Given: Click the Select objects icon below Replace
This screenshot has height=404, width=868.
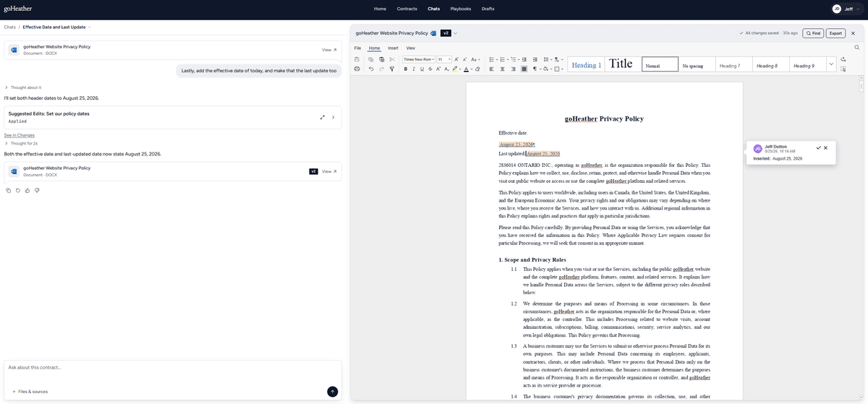Looking at the screenshot, I should pyautogui.click(x=843, y=69).
